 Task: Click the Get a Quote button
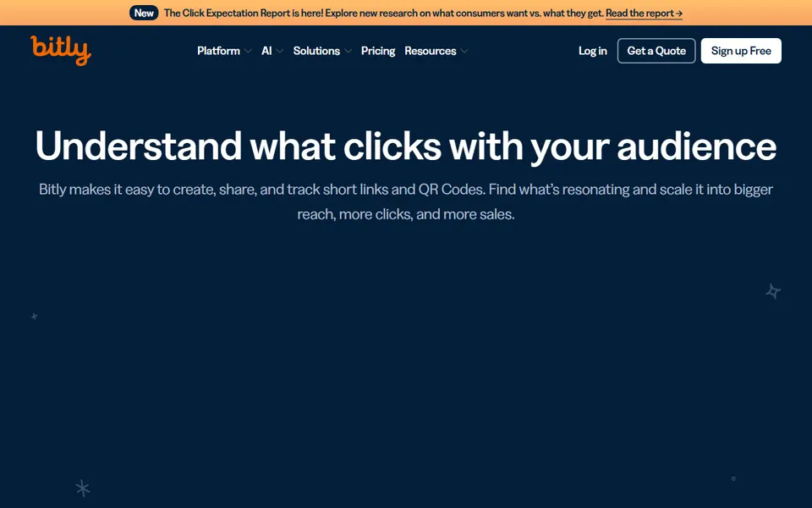(x=656, y=51)
